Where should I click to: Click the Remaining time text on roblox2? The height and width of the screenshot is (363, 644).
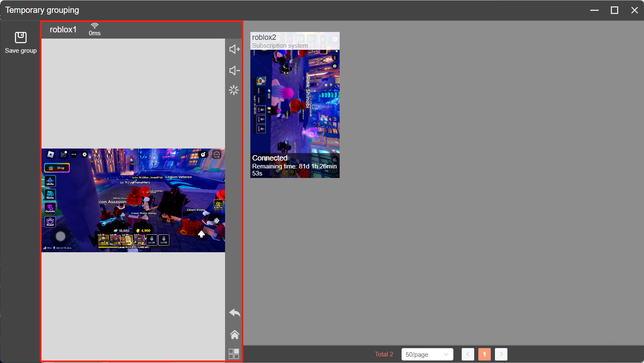pos(294,170)
